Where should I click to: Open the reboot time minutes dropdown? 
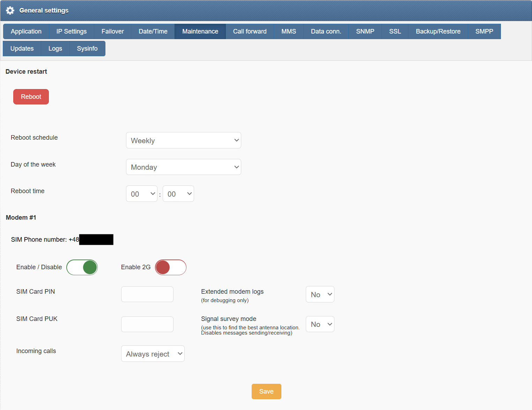[x=178, y=194]
